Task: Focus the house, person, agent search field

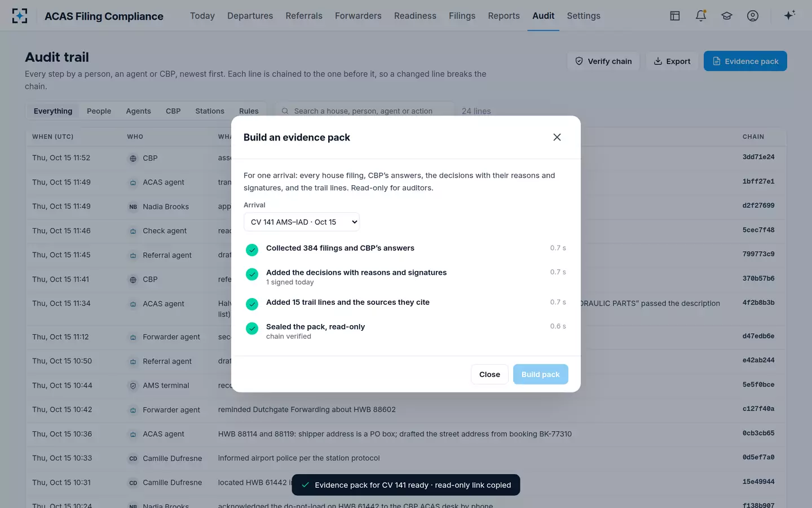Action: click(x=364, y=111)
